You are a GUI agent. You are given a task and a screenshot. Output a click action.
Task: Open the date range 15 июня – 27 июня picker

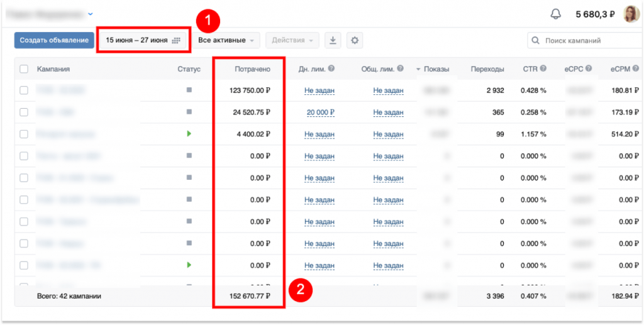[x=143, y=40]
